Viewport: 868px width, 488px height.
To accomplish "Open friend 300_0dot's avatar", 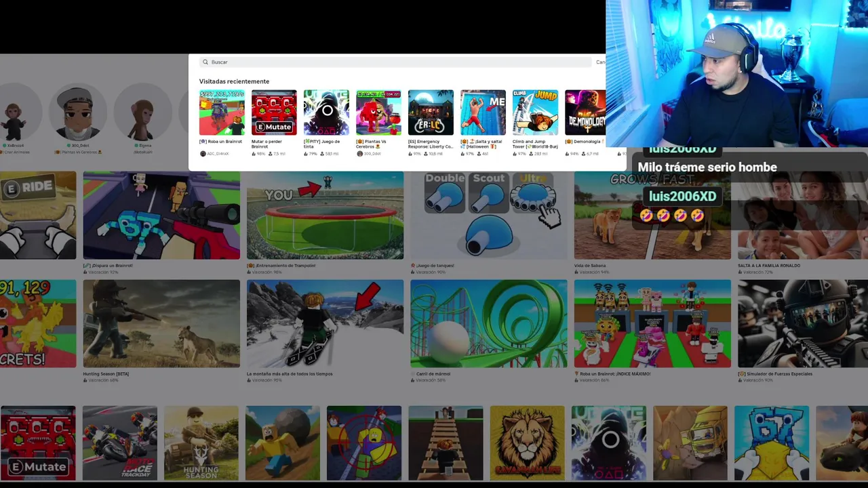I will pyautogui.click(x=79, y=113).
